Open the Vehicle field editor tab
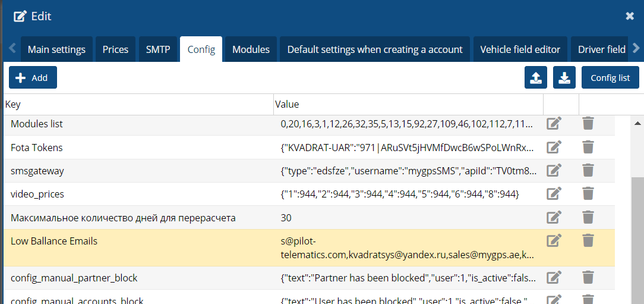This screenshot has width=644, height=304. point(520,49)
